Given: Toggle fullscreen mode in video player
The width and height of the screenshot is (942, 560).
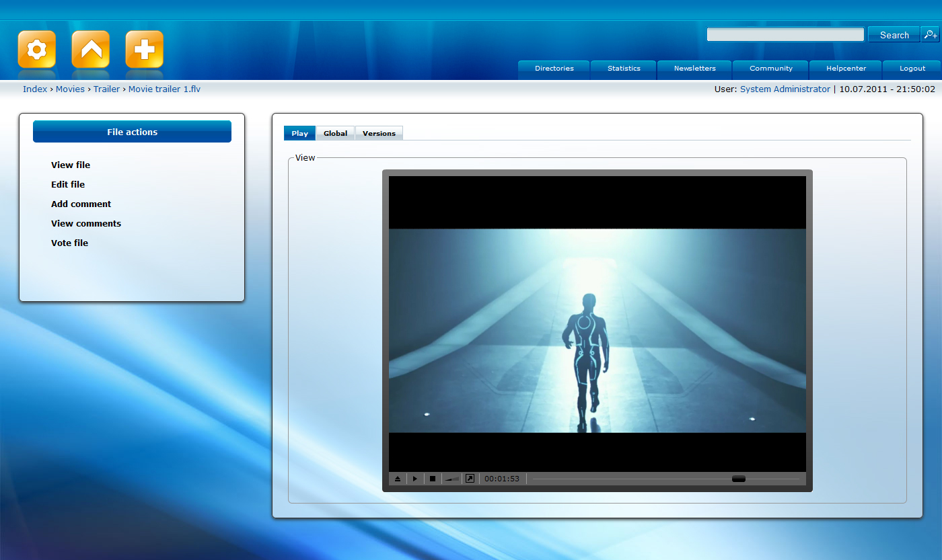Looking at the screenshot, I should [470, 479].
